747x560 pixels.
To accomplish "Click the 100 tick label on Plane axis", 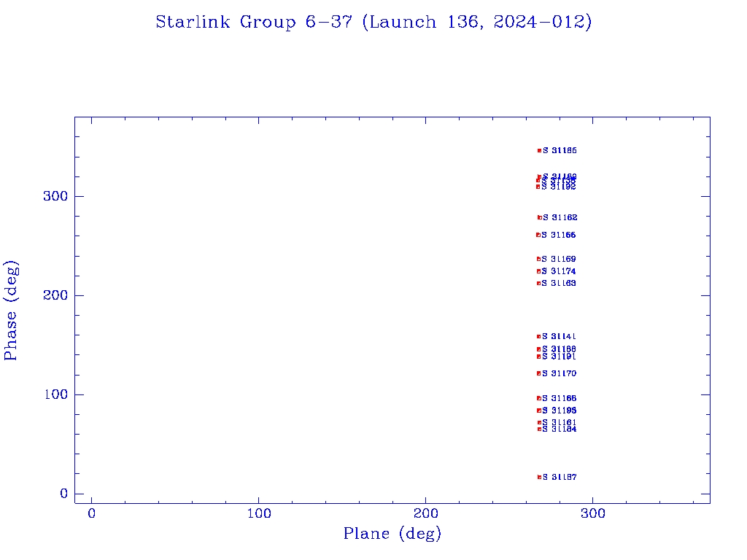I will point(259,513).
